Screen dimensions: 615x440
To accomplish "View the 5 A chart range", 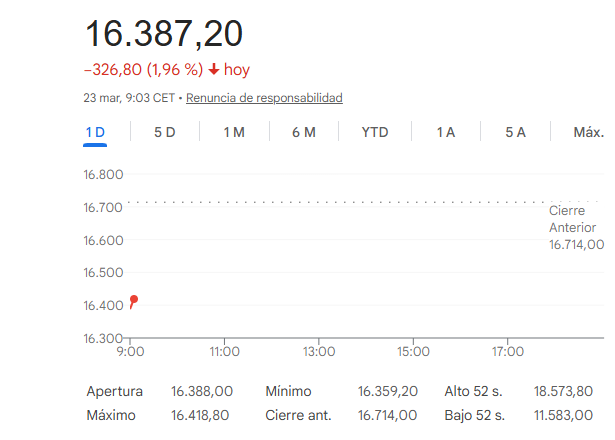I will point(515,132).
